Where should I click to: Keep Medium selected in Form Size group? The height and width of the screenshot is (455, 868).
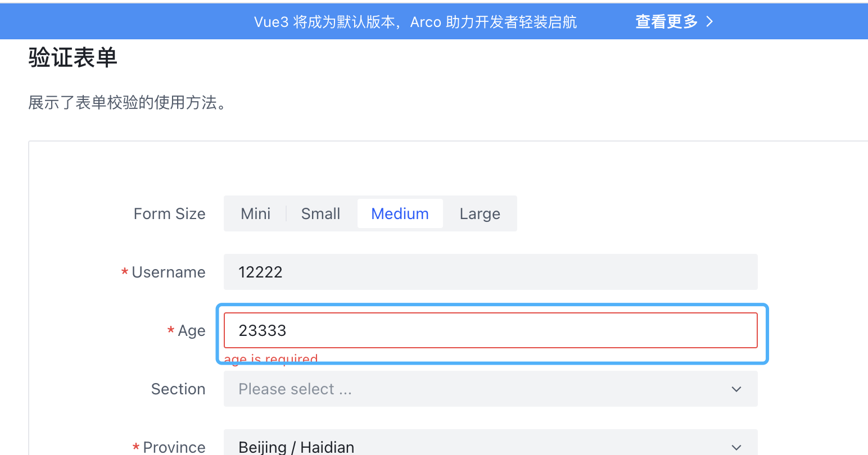400,213
